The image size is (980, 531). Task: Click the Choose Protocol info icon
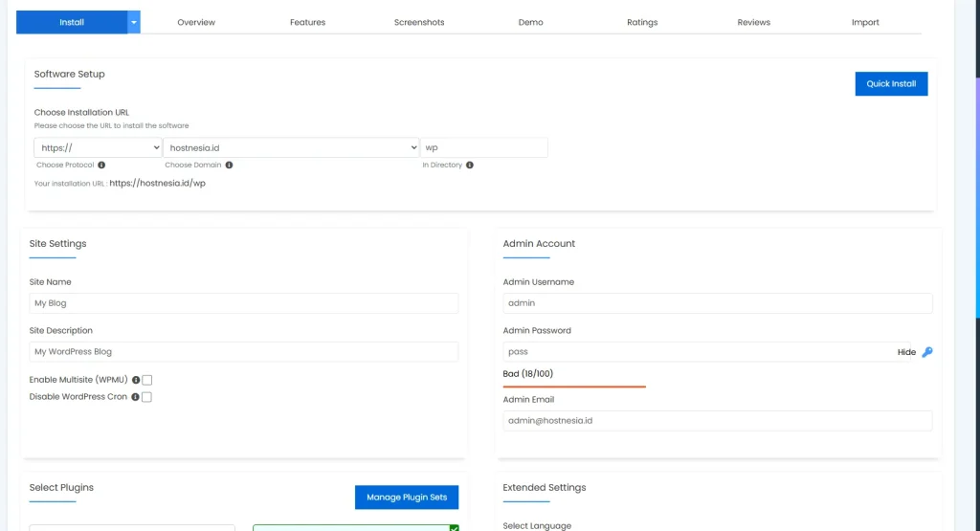[x=101, y=165]
